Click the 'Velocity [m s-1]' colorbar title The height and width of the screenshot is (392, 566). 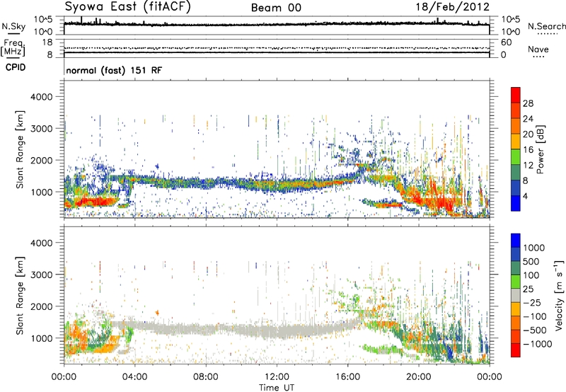(559, 295)
